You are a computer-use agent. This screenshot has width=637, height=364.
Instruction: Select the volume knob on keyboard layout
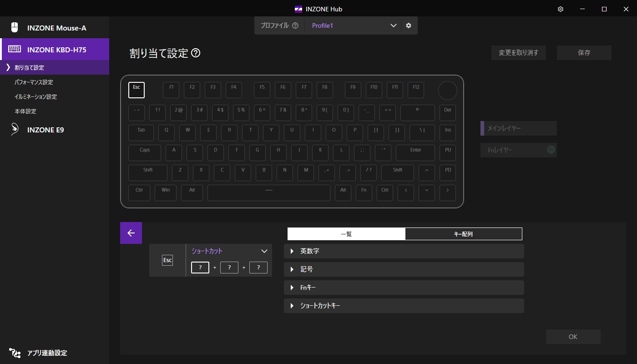tap(448, 91)
